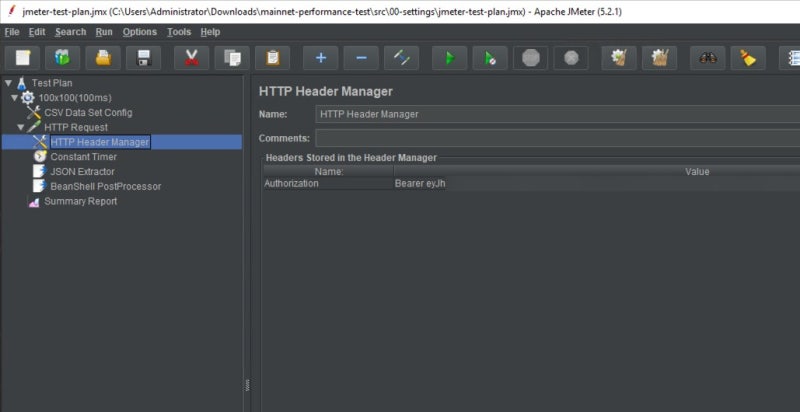Screen dimensions: 800x412
Task: Cut selection with the scissors icon
Action: [192, 58]
